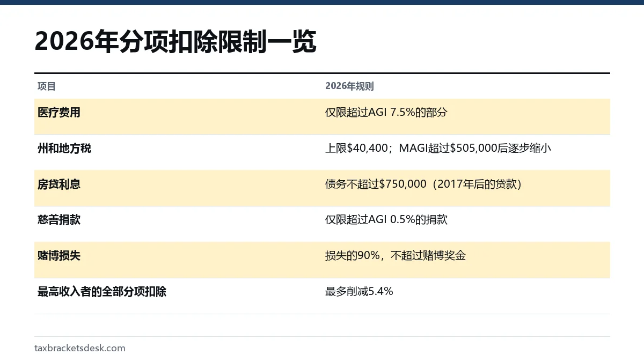Click the slide title 2026年分项扣除限制一览
644x362 pixels.
tap(175, 42)
